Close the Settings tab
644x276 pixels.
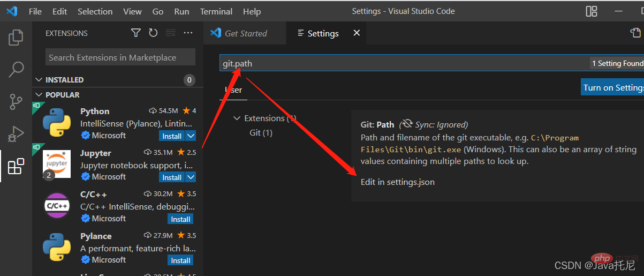pos(357,33)
